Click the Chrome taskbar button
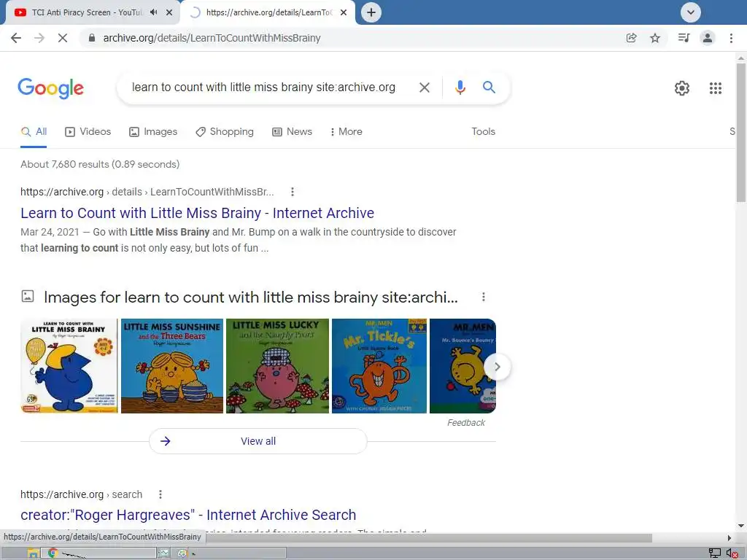 [x=98, y=553]
